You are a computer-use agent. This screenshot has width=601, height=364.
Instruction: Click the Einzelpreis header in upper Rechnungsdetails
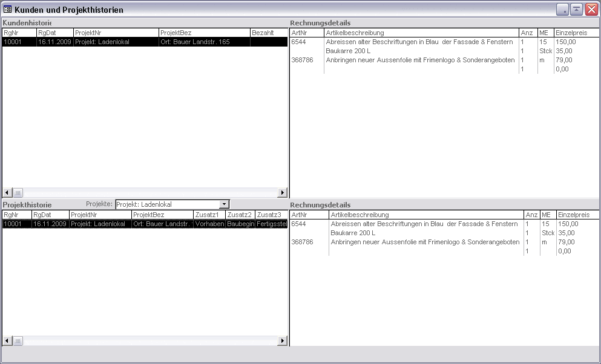(576, 33)
